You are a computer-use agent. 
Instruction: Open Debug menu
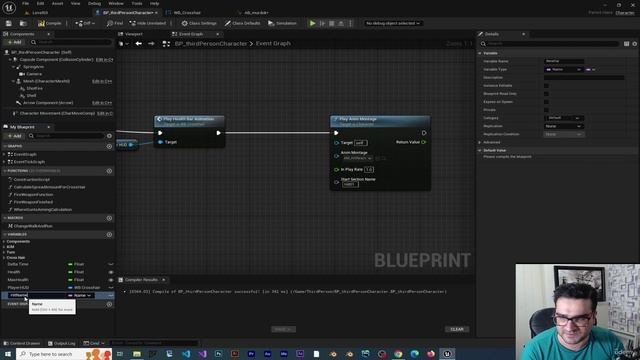[x=94, y=4]
